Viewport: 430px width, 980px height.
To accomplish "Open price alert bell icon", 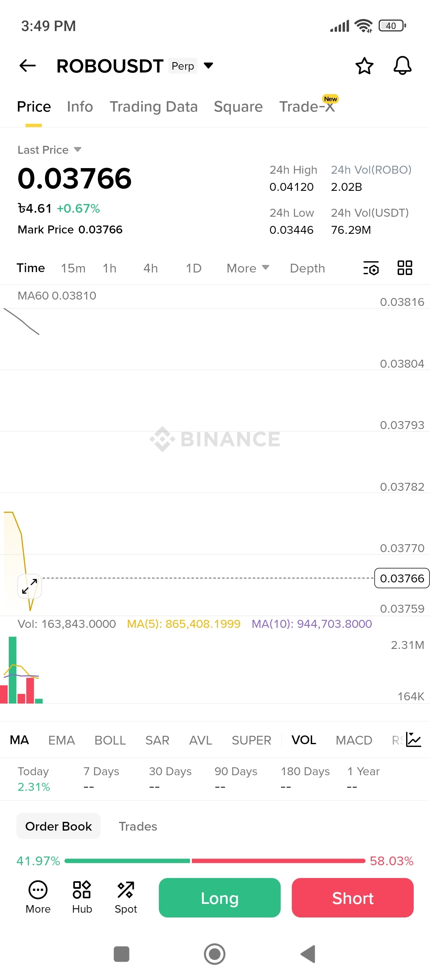I will [x=402, y=66].
